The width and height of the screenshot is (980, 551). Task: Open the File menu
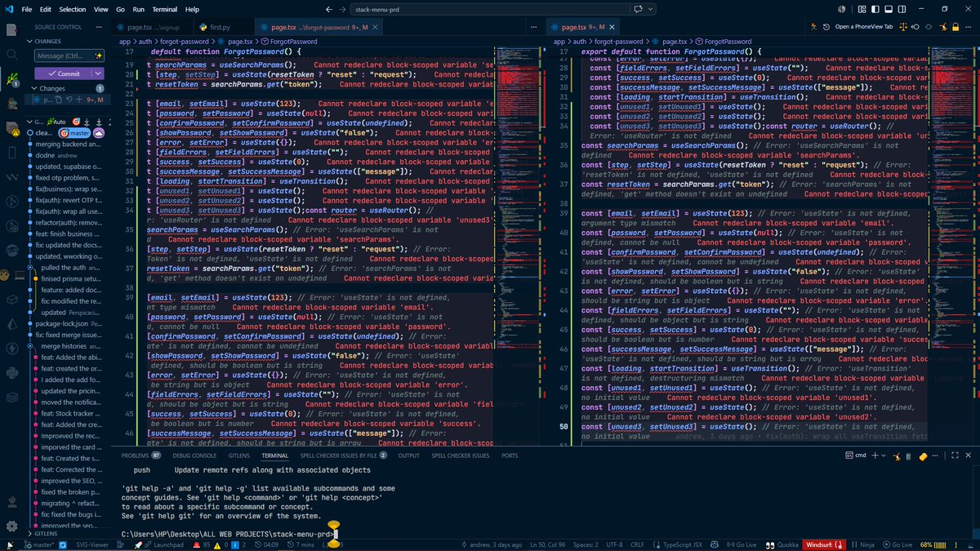point(27,9)
